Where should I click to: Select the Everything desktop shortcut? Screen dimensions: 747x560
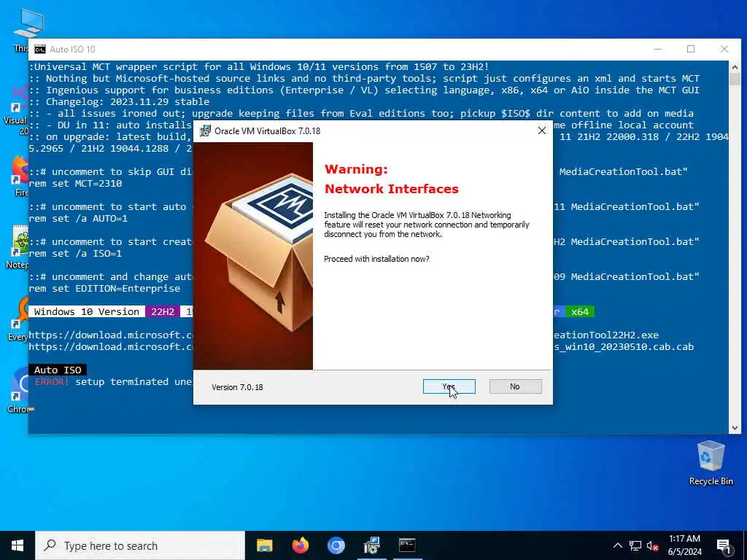pyautogui.click(x=18, y=319)
